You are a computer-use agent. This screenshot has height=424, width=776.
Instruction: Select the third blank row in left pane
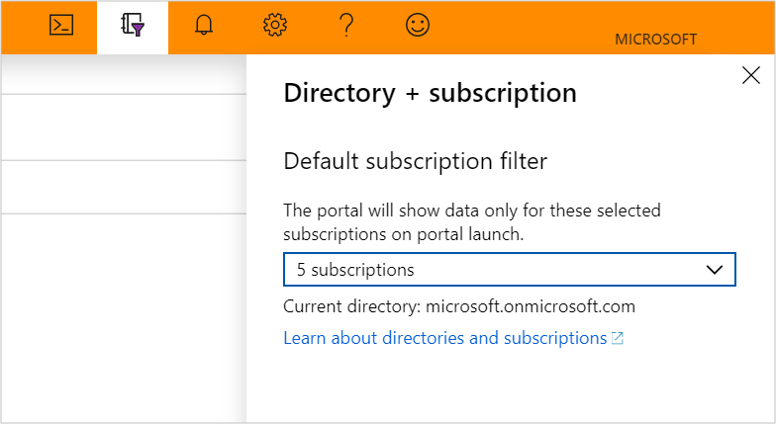(122, 186)
